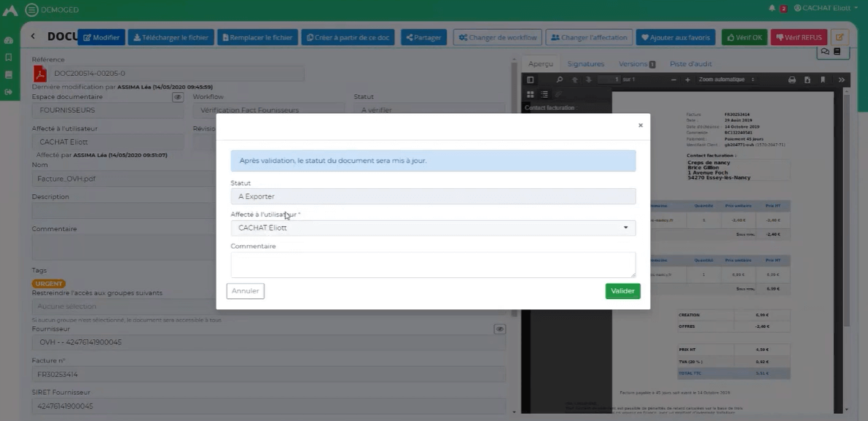
Task: Click the Référence field DOC200514-00205-0
Action: click(x=176, y=73)
